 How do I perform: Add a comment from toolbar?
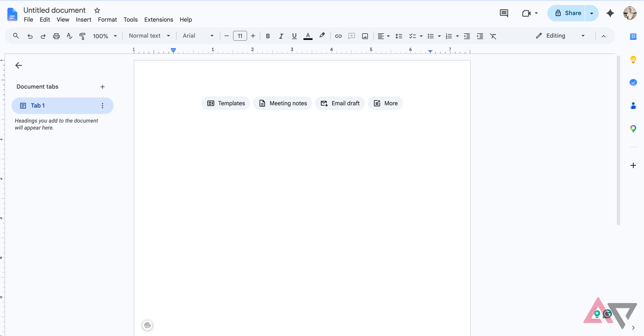pyautogui.click(x=351, y=36)
